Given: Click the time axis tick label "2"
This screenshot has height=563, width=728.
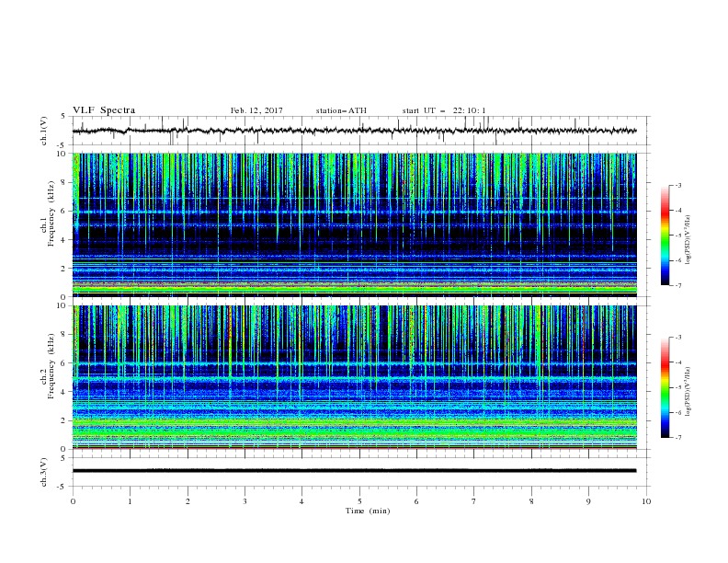Looking at the screenshot, I should pyautogui.click(x=188, y=501).
